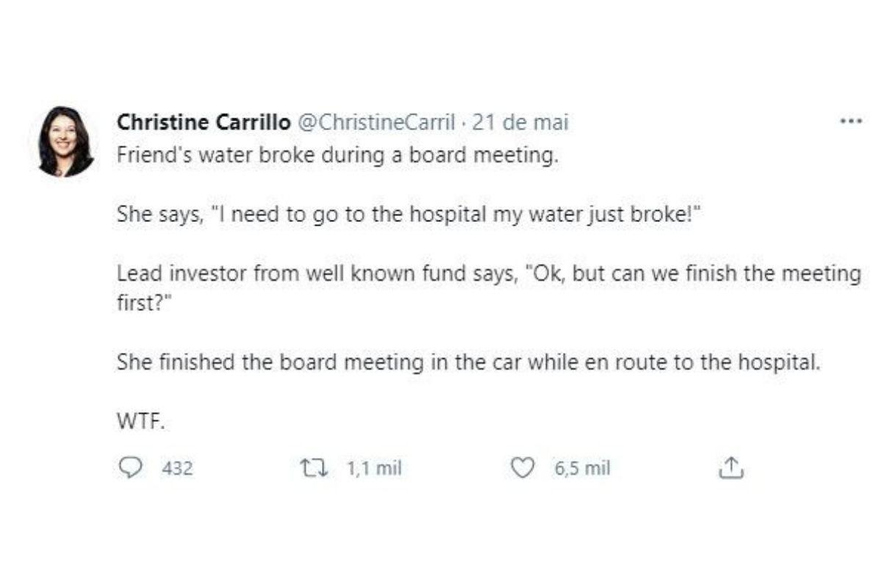Click Christine Carrillo's profile avatar

point(66,141)
